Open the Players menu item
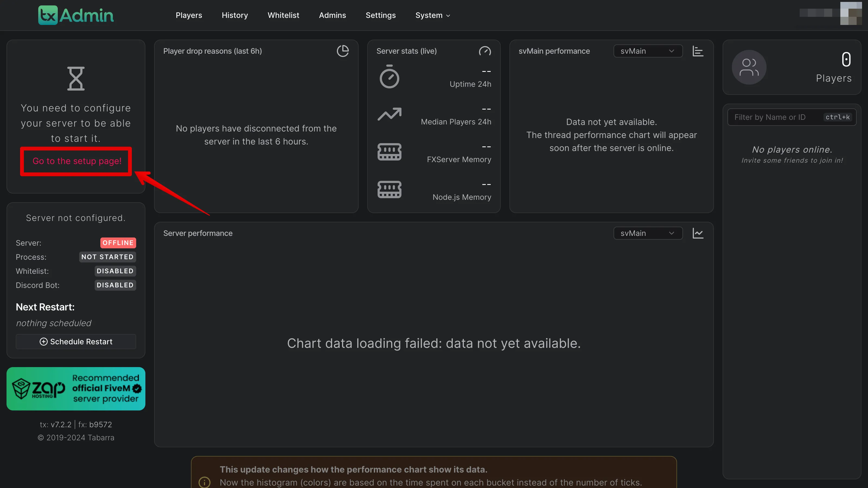The width and height of the screenshot is (868, 488). 189,15
